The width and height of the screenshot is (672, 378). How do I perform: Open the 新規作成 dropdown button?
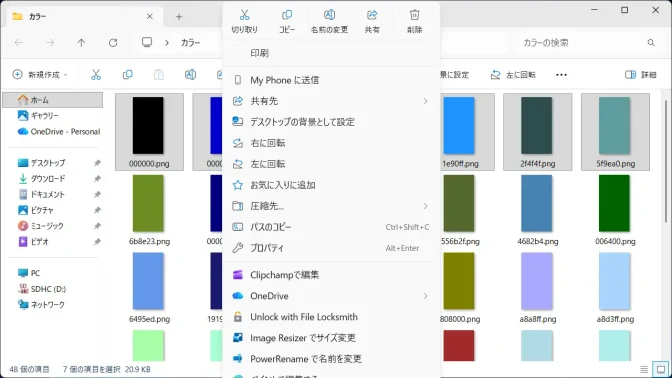pos(40,75)
